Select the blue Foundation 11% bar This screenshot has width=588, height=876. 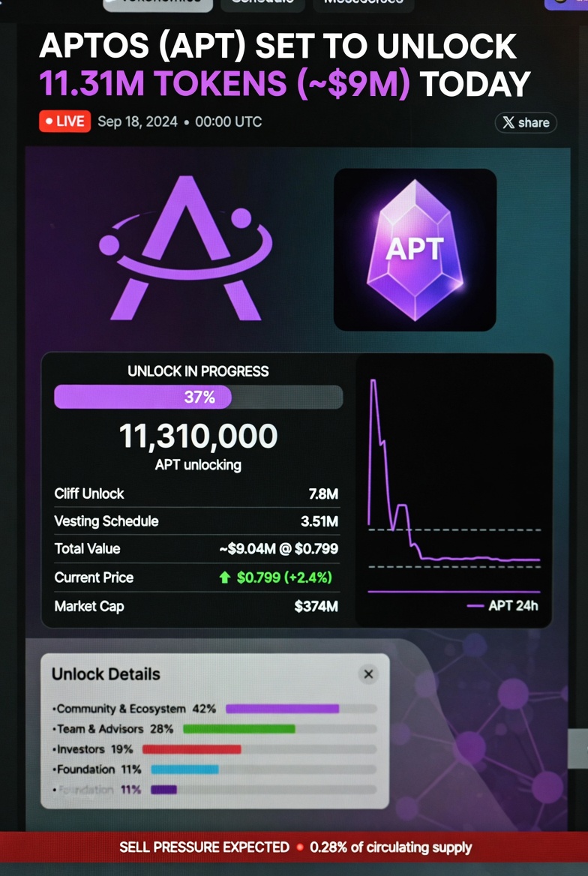[x=184, y=769]
